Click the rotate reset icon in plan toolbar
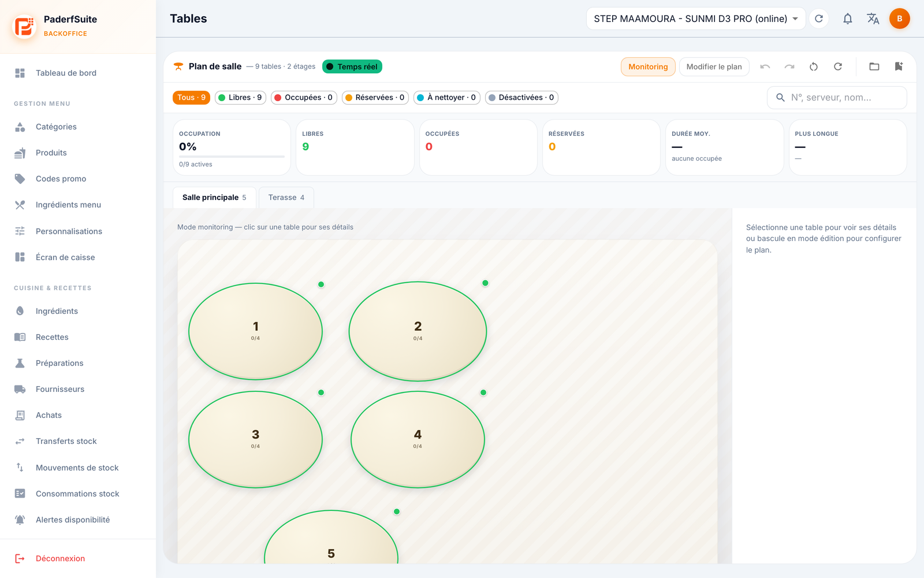The width and height of the screenshot is (924, 578). pyautogui.click(x=814, y=66)
